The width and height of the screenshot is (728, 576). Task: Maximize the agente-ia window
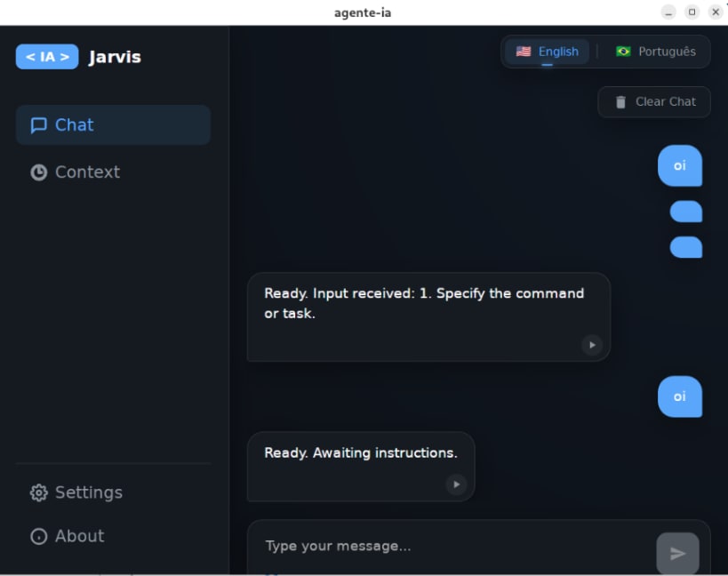(692, 12)
